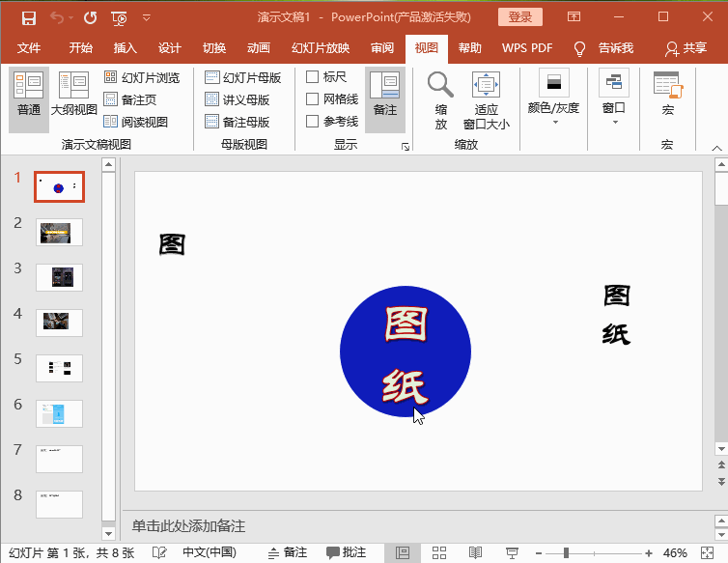Screen dimensions: 728x563
Task: Enable the 参考线 guides checkbox
Action: 313,122
